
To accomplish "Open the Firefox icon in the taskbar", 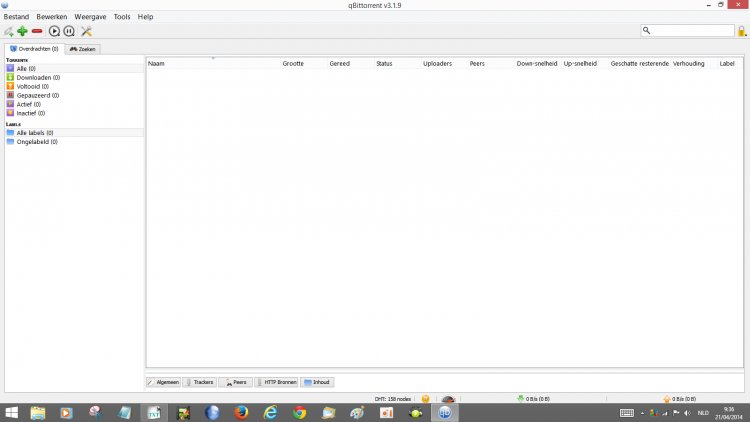I will point(241,412).
